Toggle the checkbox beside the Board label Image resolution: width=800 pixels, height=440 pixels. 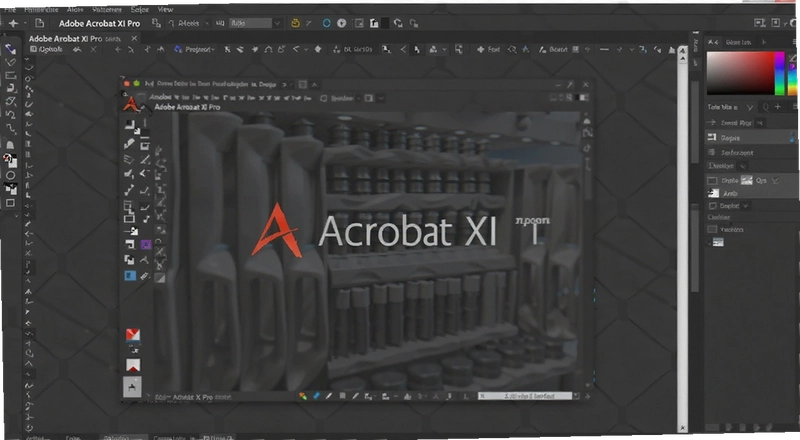(x=576, y=49)
